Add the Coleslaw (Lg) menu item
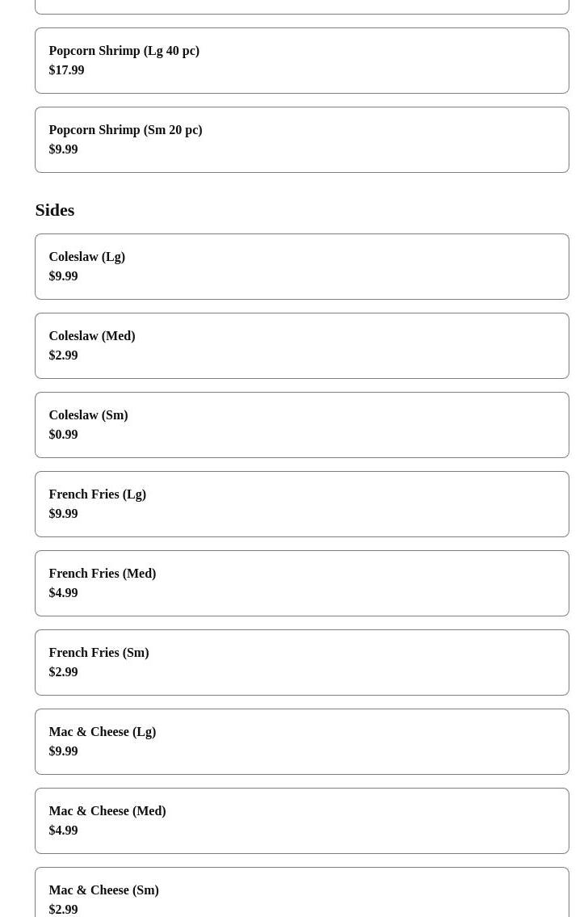588x917 pixels. [x=301, y=267]
